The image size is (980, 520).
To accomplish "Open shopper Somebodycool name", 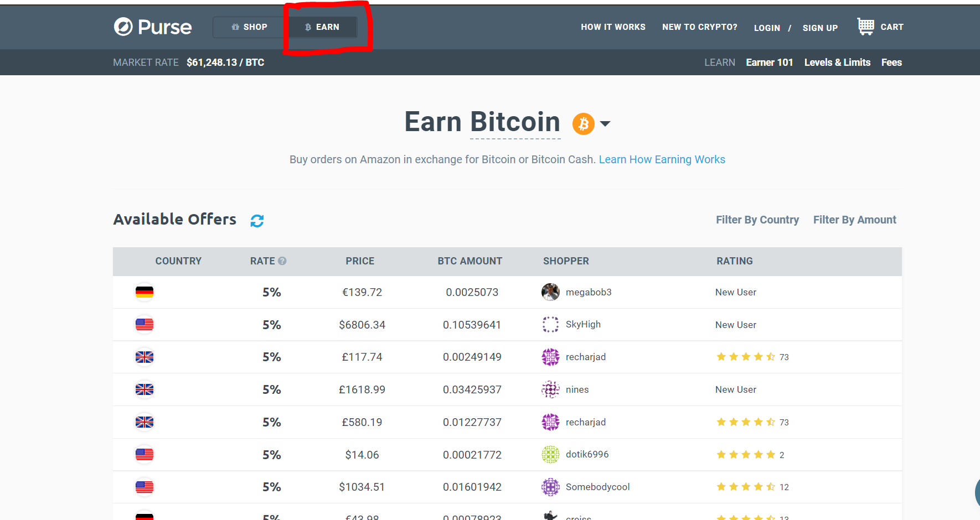I will click(x=597, y=487).
